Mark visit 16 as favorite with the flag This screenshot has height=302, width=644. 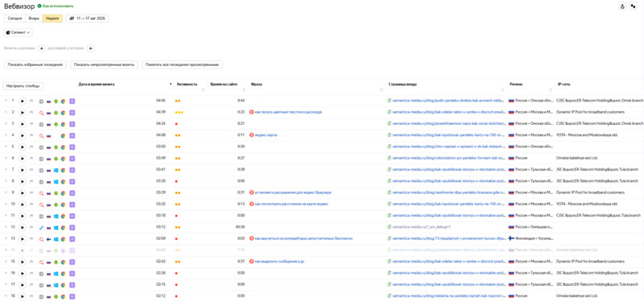pyautogui.click(x=31, y=273)
